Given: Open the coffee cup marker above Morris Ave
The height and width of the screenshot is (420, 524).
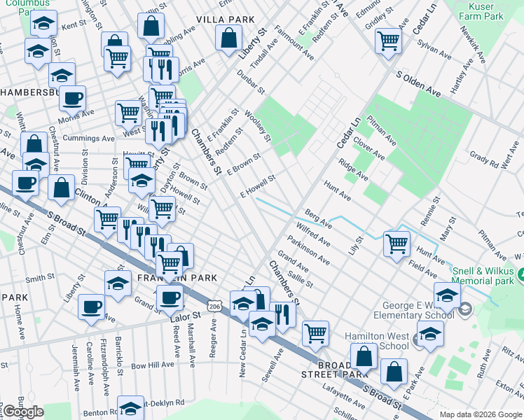Looking at the screenshot, I should (x=73, y=99).
